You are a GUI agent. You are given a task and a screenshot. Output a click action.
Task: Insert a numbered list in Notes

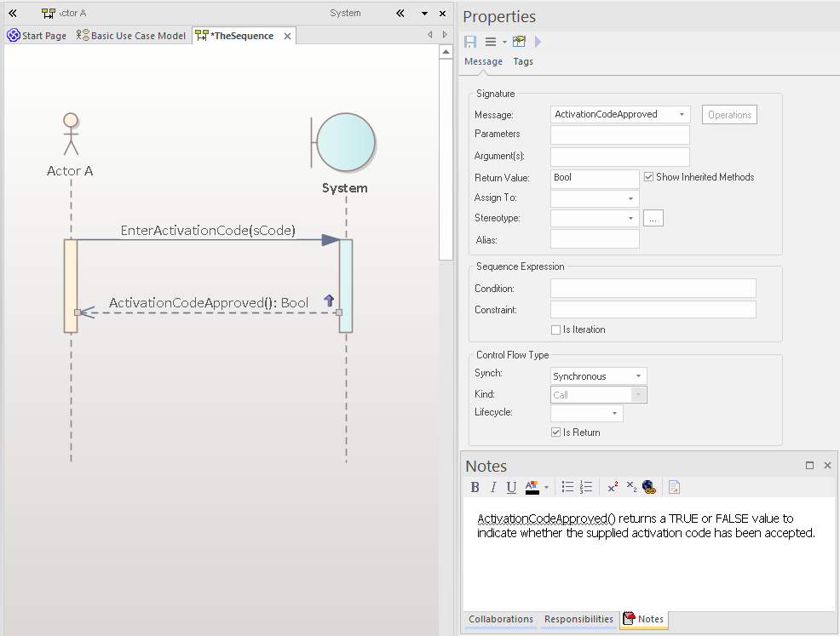[586, 488]
